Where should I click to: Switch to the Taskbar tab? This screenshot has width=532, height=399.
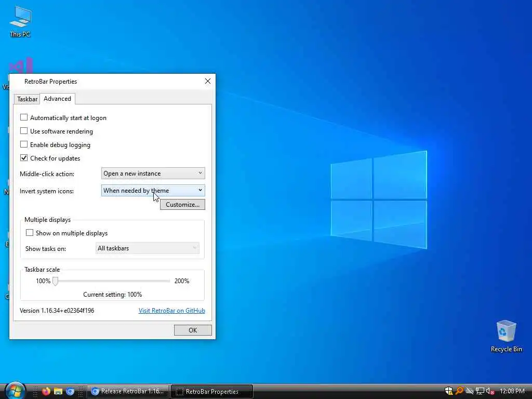click(x=27, y=99)
